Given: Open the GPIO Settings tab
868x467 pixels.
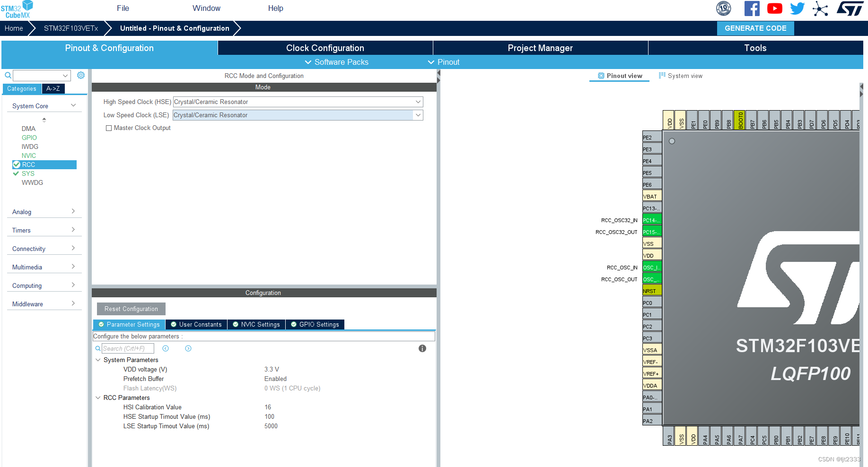Looking at the screenshot, I should click(315, 324).
